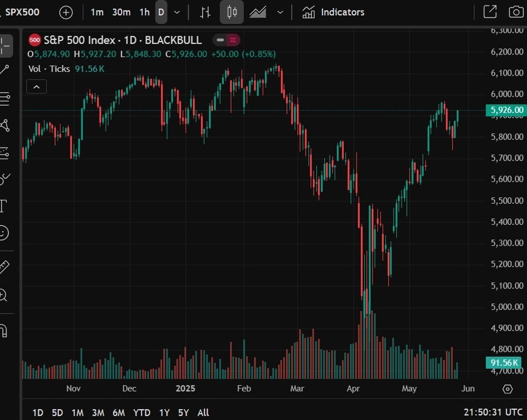Open the emoji icons tool
This screenshot has height=420, width=527.
click(x=4, y=233)
